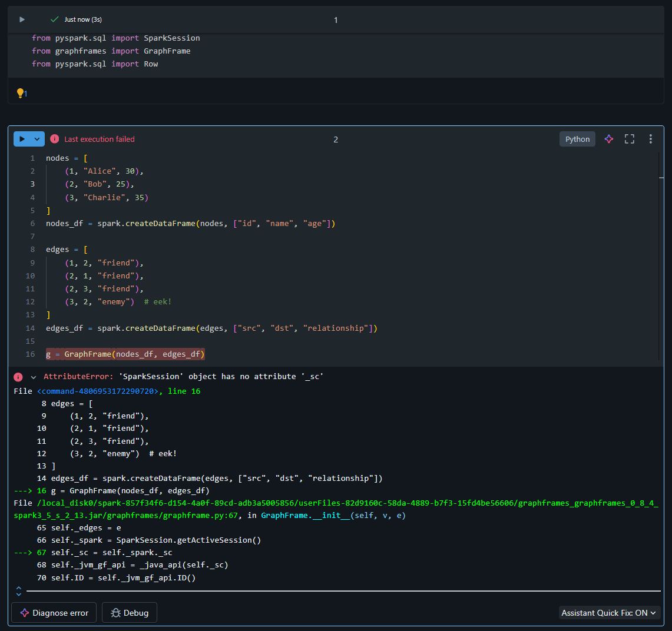
Task: Open the three-dot cell actions menu
Action: (650, 139)
